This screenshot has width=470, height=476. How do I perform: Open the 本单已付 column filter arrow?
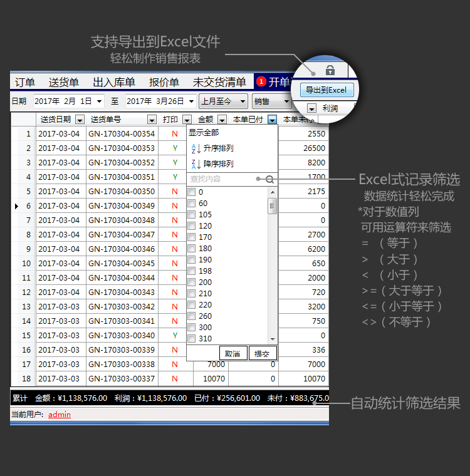[x=272, y=120]
